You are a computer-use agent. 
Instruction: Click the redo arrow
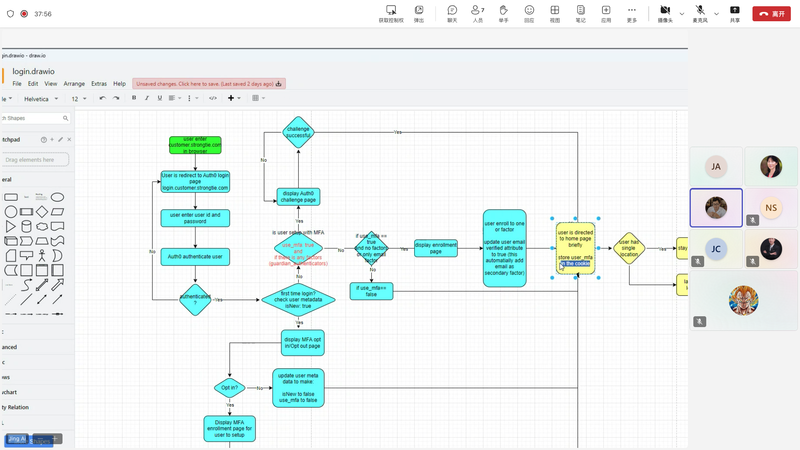click(116, 98)
